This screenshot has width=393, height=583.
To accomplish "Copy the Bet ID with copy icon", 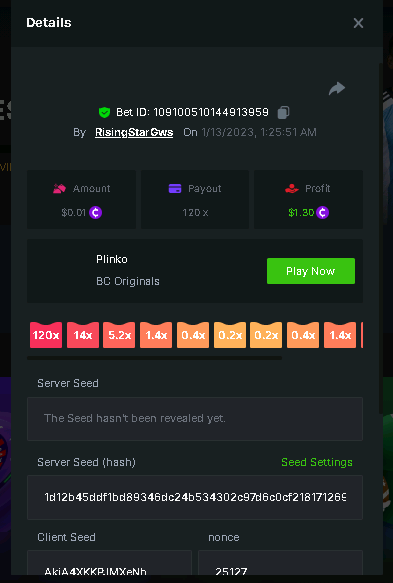I will [x=283, y=112].
